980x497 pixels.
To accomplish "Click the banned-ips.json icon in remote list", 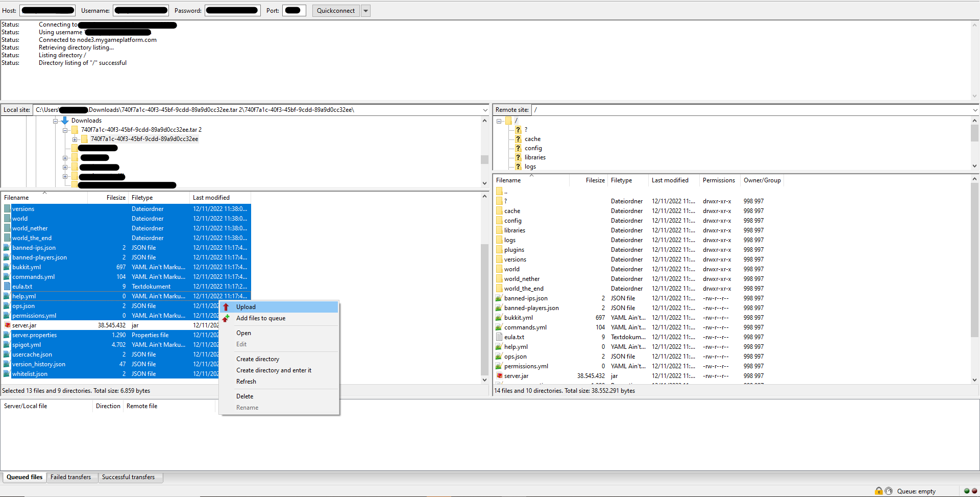I will click(x=499, y=298).
